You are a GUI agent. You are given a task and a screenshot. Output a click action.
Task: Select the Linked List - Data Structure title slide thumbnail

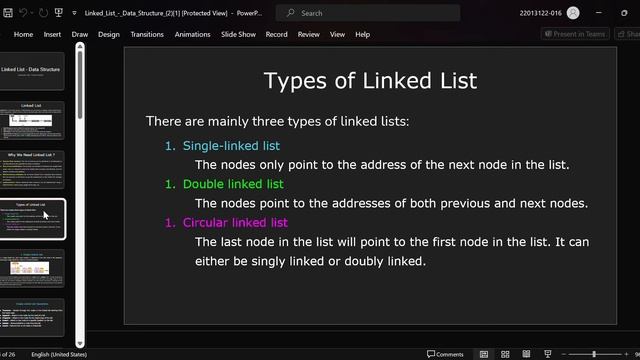[x=32, y=71]
